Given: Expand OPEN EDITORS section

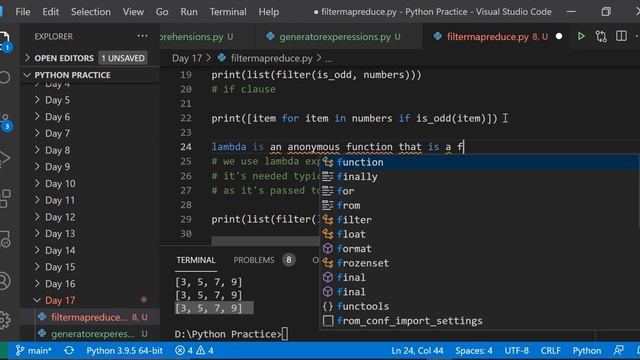Looking at the screenshot, I should point(89,58).
